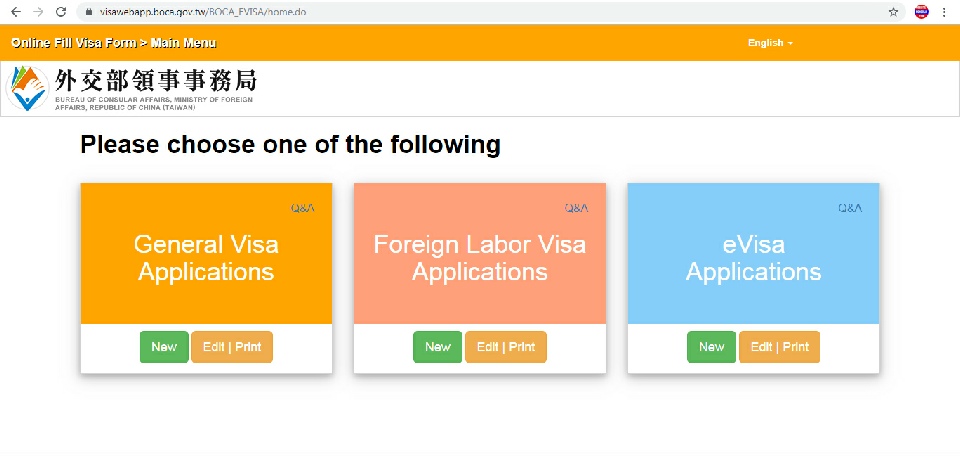Click Edit | Print under eVisa Applications
This screenshot has height=458, width=960.
[x=779, y=347]
